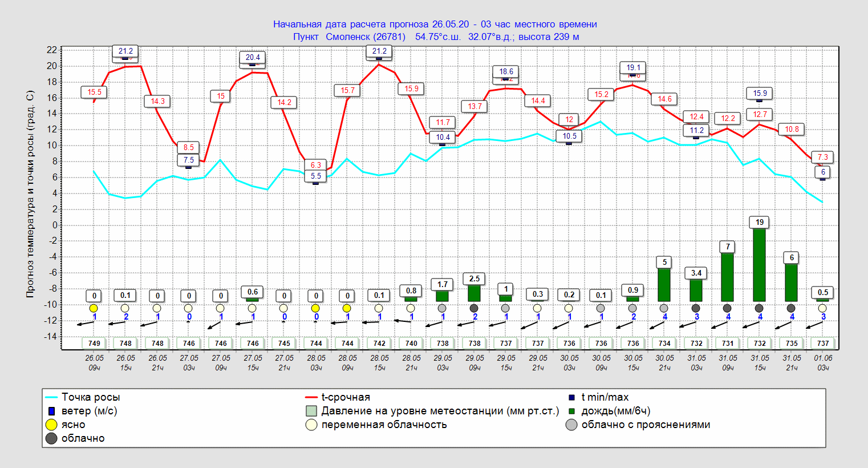The image size is (868, 468).
Task: Select the dark облачно legend circle
Action: point(51,438)
